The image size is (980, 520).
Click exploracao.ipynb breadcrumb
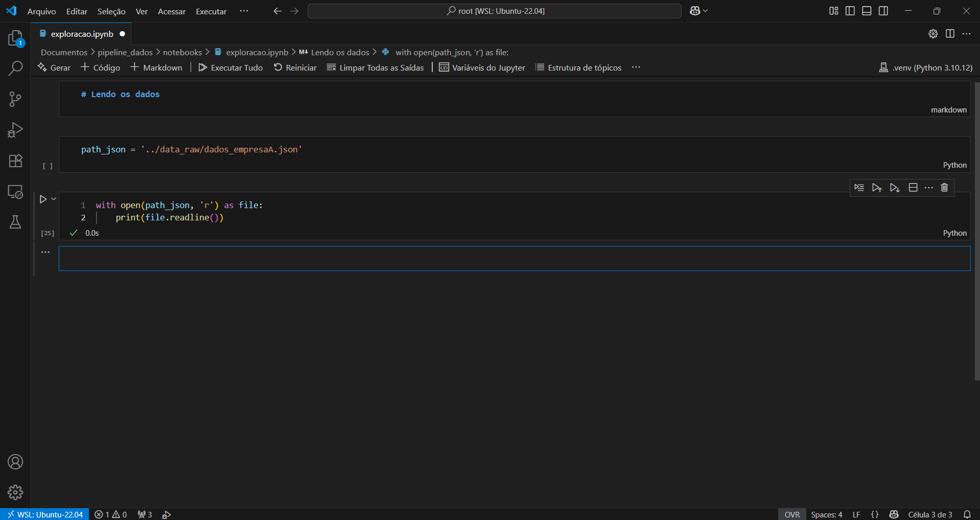point(252,52)
